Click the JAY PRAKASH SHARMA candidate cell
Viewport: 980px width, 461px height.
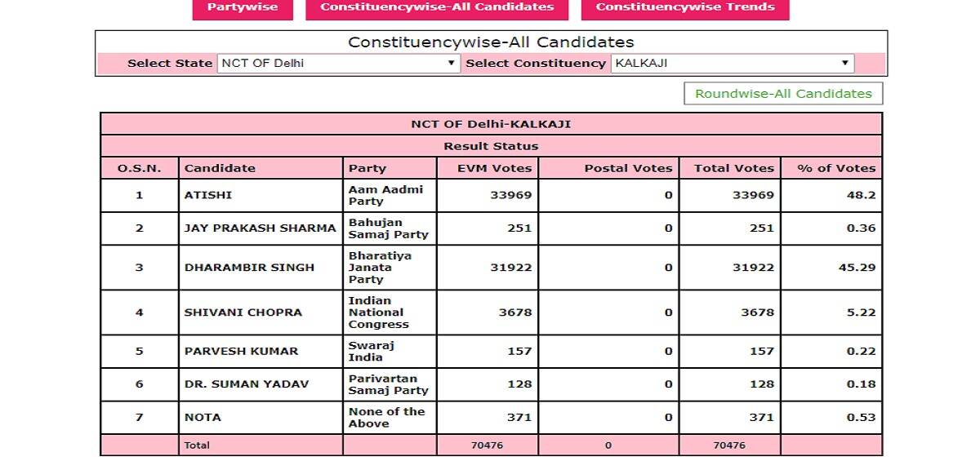coord(261,228)
